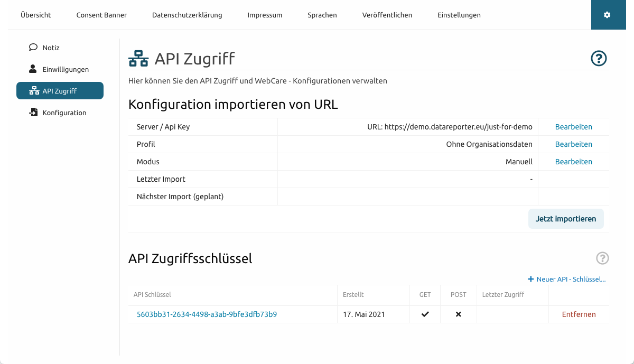Click the API Schlüssel column header

coord(152,295)
